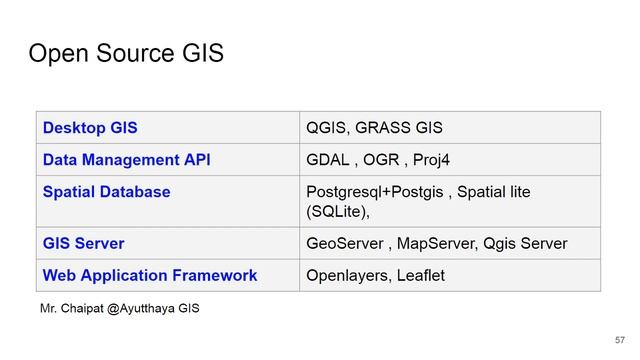Click the 'Openlayers, Leaflet' cell
This screenshot has width=640, height=360.
tap(450, 275)
